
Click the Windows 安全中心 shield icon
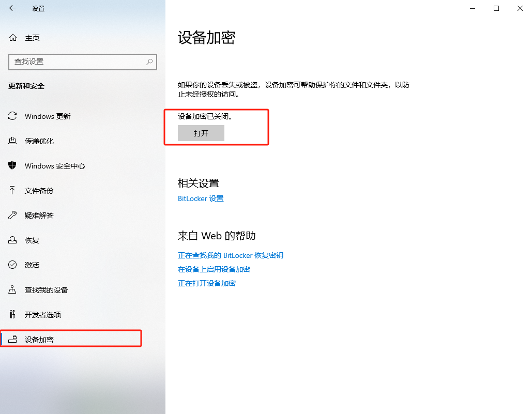pos(12,165)
